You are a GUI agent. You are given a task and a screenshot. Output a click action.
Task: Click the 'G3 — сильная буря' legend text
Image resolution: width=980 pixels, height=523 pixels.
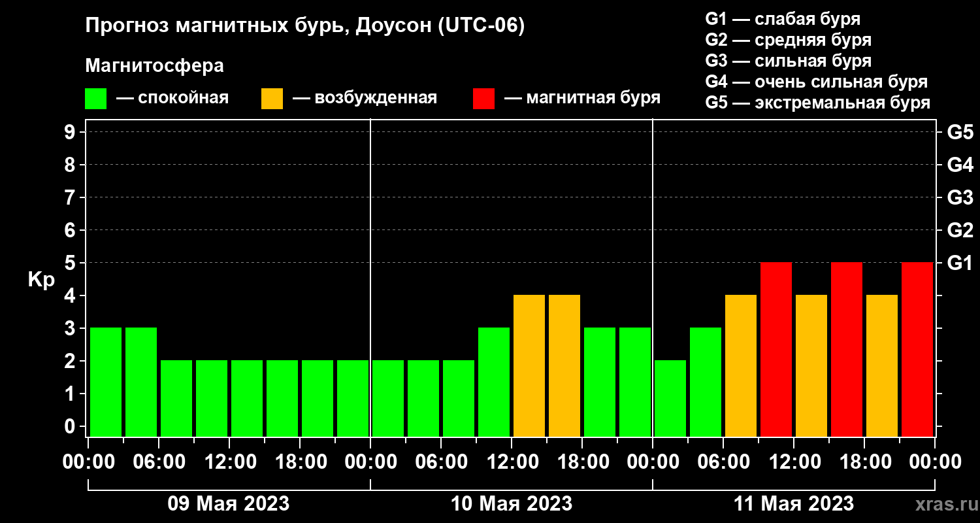coord(789,61)
